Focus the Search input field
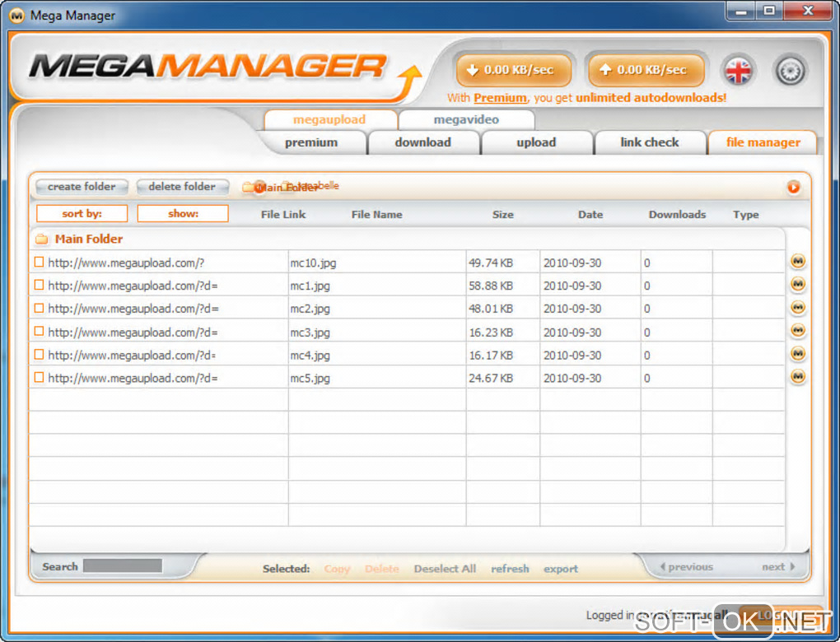This screenshot has height=642, width=840. tap(123, 566)
